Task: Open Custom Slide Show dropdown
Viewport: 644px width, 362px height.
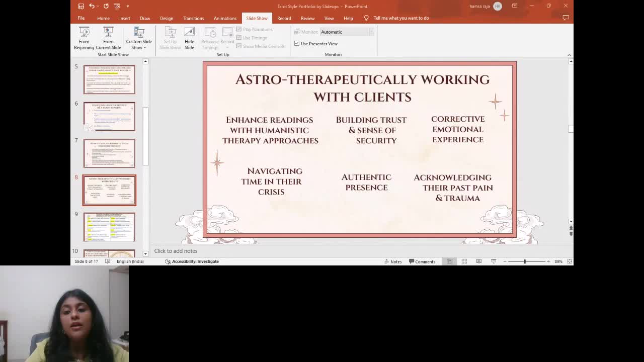Action: [x=139, y=38]
